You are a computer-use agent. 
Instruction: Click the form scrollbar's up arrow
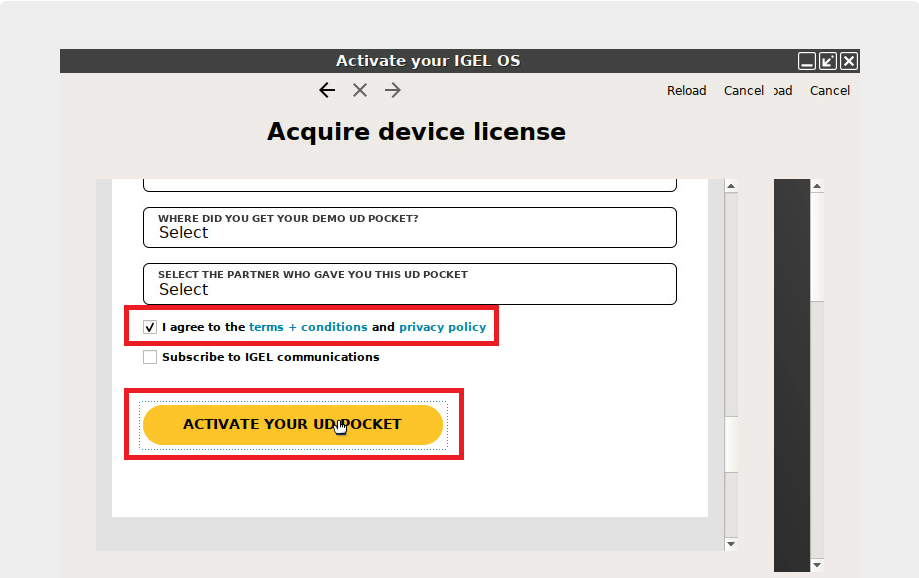(x=731, y=186)
